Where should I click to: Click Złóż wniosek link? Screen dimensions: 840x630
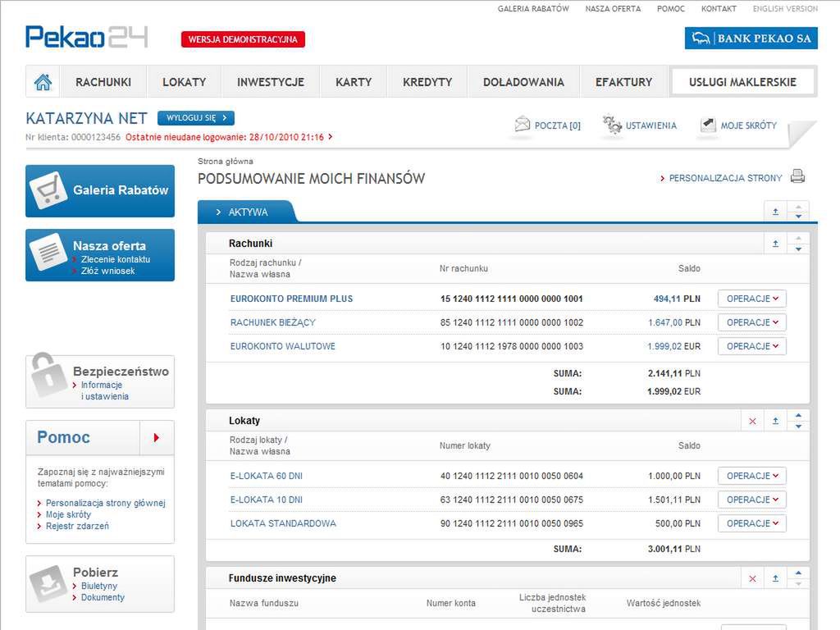click(x=107, y=271)
